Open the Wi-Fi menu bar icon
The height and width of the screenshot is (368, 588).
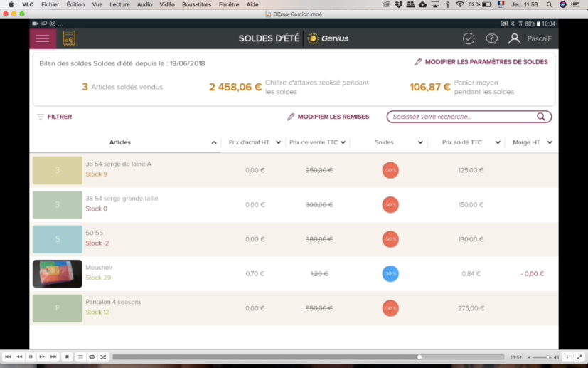[x=460, y=4]
